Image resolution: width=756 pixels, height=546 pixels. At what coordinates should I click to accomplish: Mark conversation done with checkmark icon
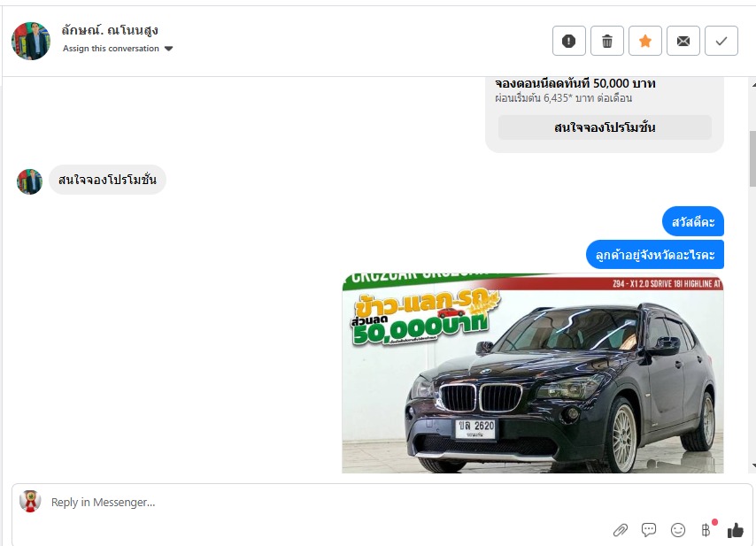[x=721, y=41]
